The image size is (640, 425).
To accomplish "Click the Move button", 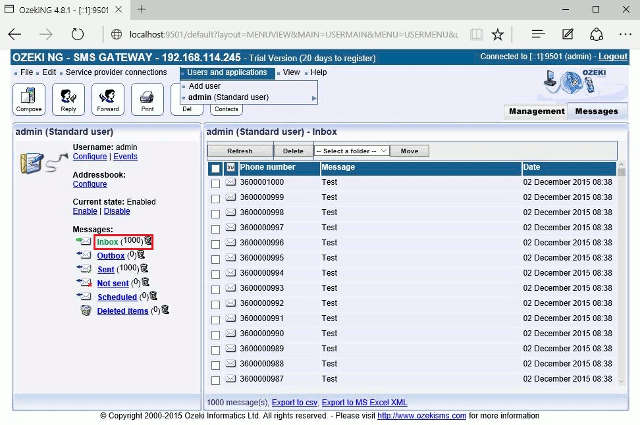I will (x=409, y=151).
